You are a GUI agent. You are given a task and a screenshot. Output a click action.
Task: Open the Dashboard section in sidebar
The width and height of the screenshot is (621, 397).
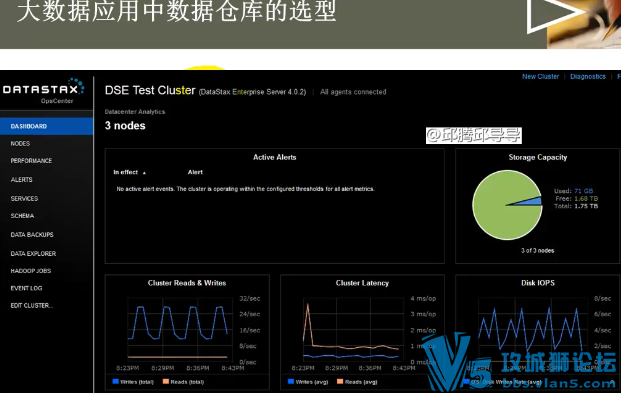(x=46, y=126)
